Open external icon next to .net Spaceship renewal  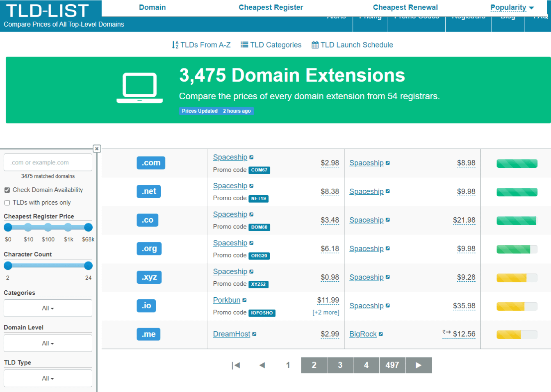[388, 191]
